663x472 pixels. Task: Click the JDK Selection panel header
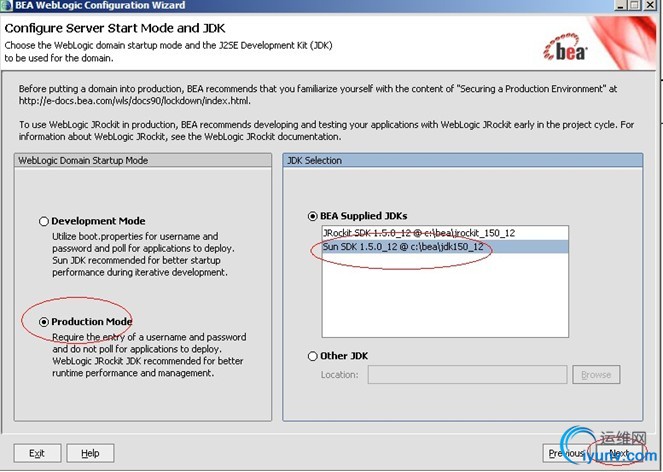coord(463,161)
